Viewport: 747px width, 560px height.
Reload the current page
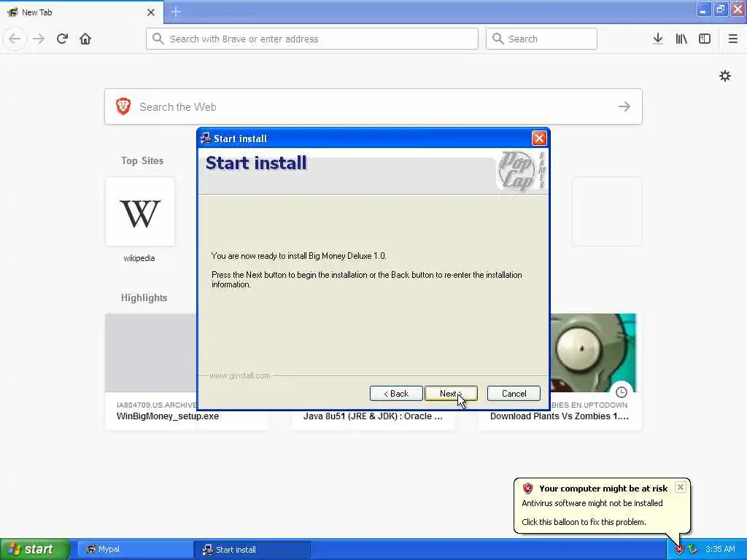point(62,39)
